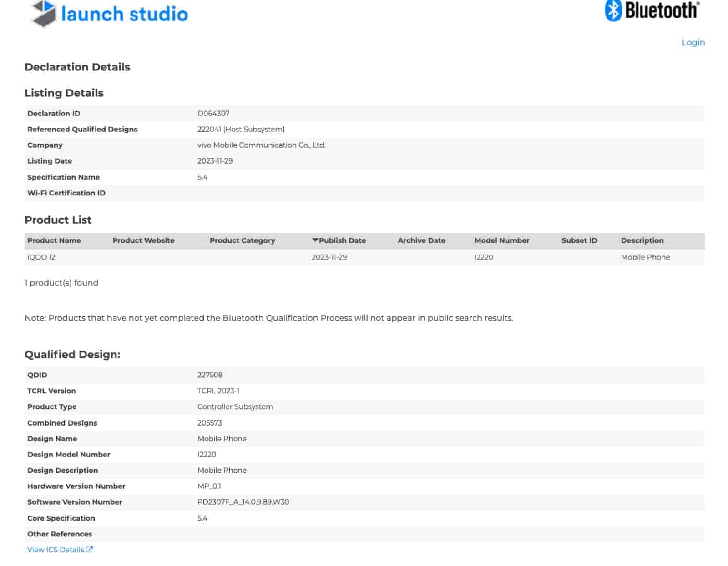The height and width of the screenshot is (566, 728).
Task: Click Combined Designs value 205573
Action: (209, 422)
